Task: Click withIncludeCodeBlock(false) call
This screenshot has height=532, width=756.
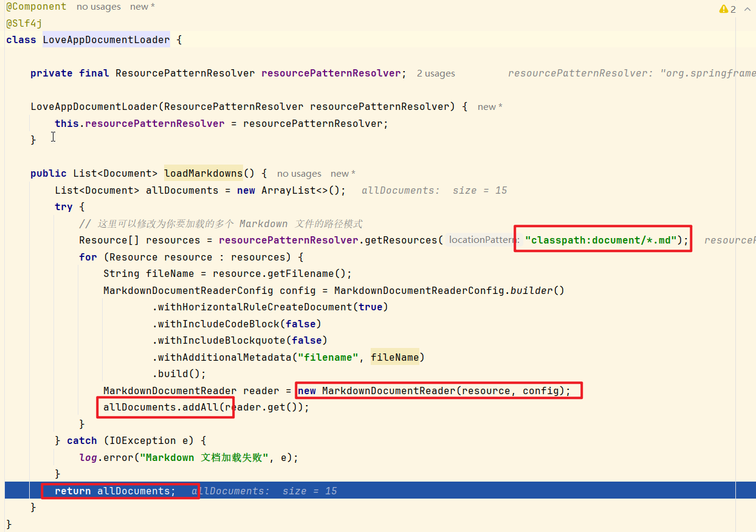Action: (236, 324)
